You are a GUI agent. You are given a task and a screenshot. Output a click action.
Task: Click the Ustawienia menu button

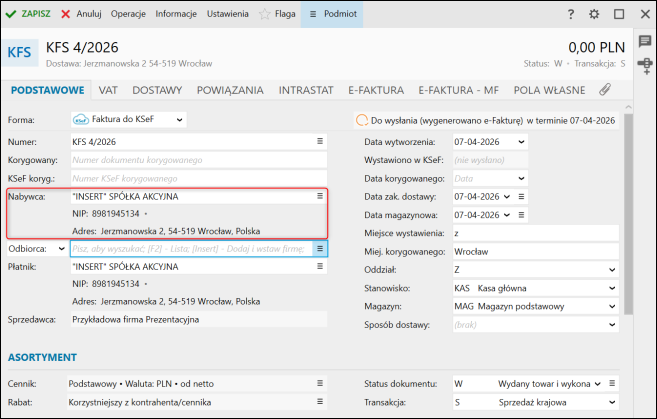coord(229,14)
